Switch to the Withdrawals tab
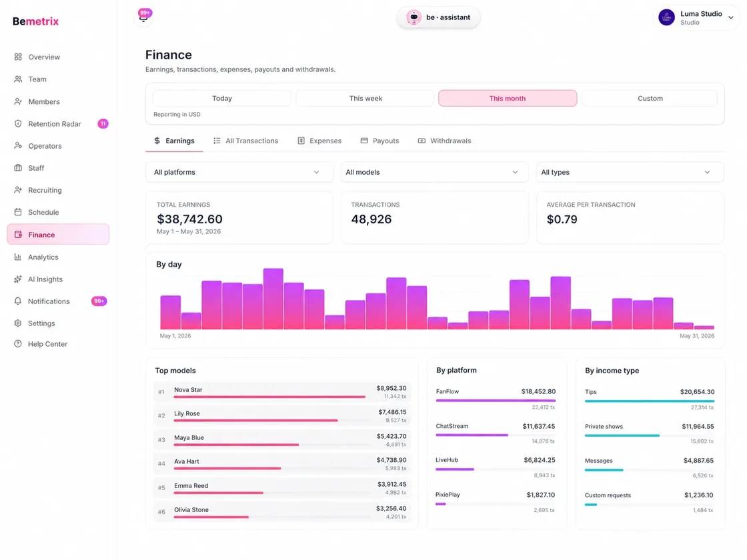This screenshot has height=560, width=747. tap(444, 141)
